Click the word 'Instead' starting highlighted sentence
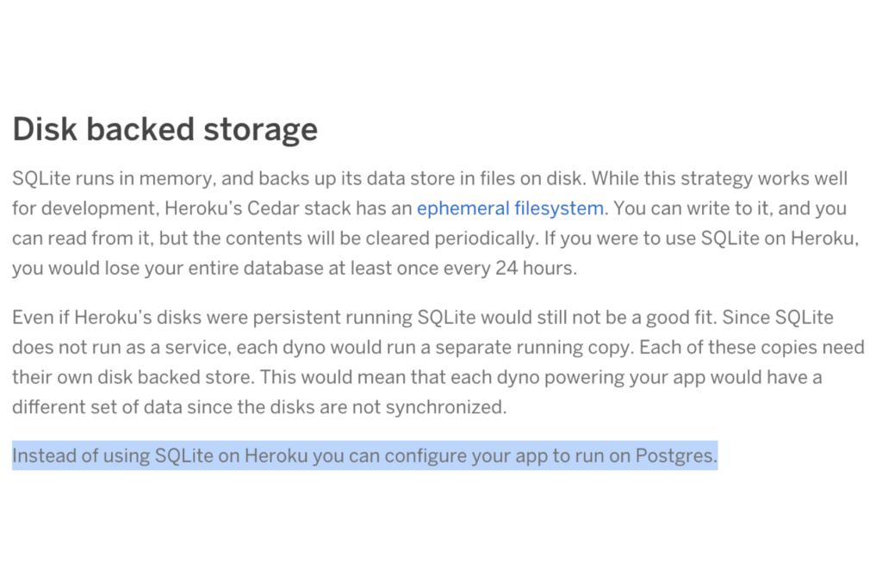The width and height of the screenshot is (882, 588). click(43, 455)
